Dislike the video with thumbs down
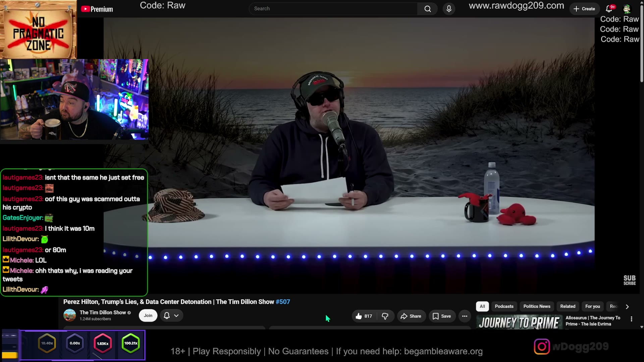The image size is (644, 362). tap(385, 316)
